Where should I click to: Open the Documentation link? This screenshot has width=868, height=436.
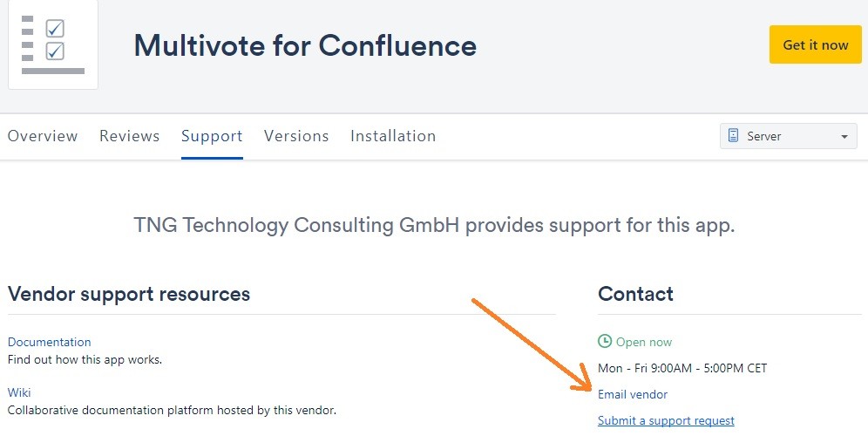coord(50,342)
